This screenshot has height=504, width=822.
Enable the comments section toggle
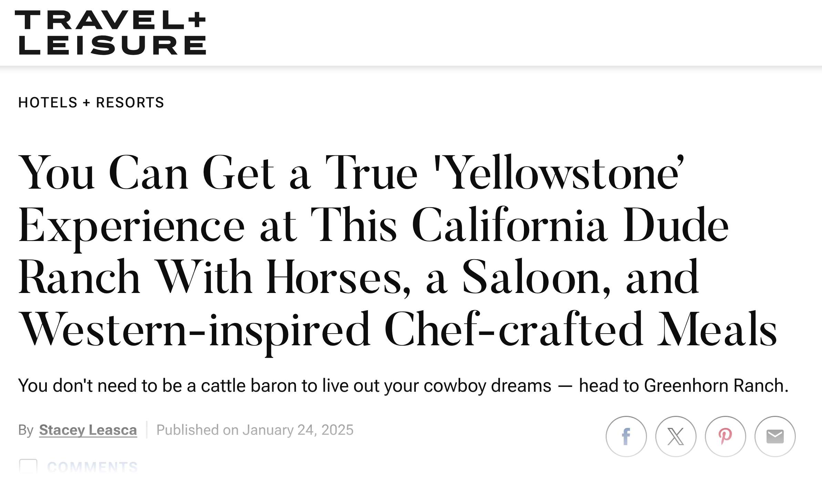pyautogui.click(x=28, y=467)
